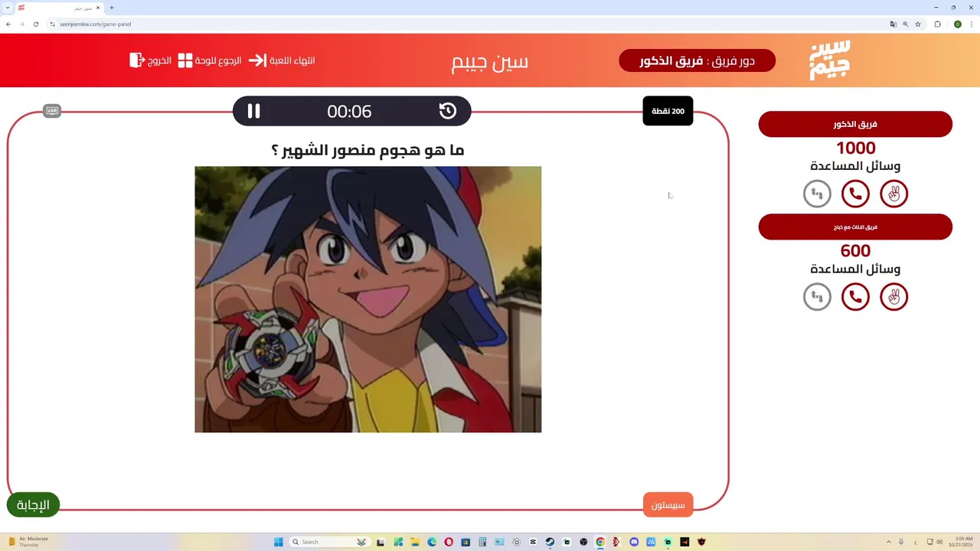Click the grid icon beside الرجوع للوحة
This screenshot has height=551, width=980.
click(x=185, y=60)
